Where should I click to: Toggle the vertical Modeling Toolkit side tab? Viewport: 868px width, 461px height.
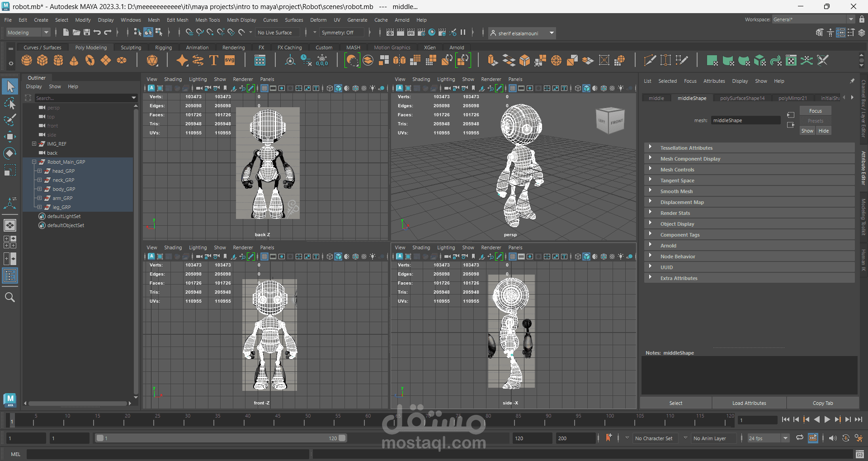863,217
